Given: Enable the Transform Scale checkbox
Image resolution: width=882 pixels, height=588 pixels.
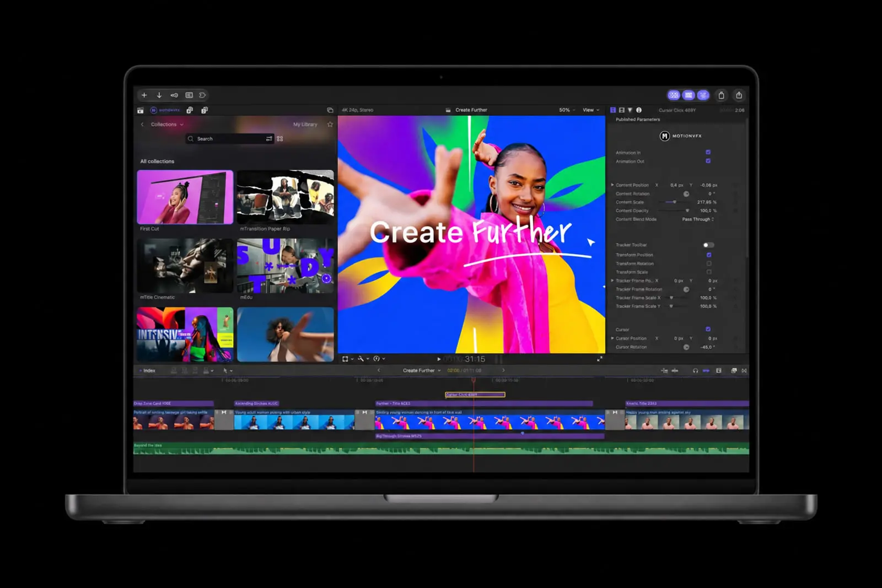Looking at the screenshot, I should [709, 272].
